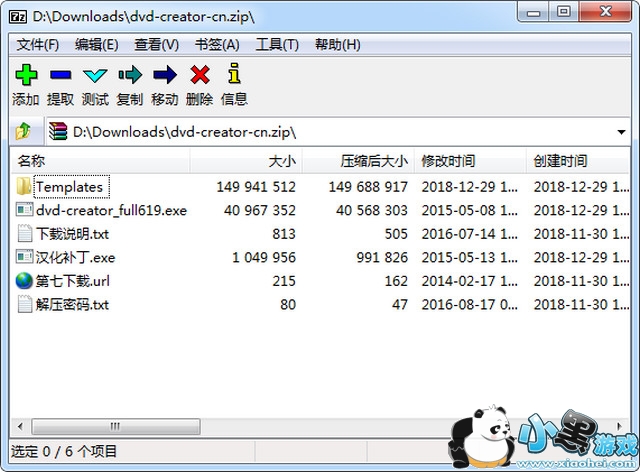Select dvd-creator_full619.exe file name

click(111, 210)
